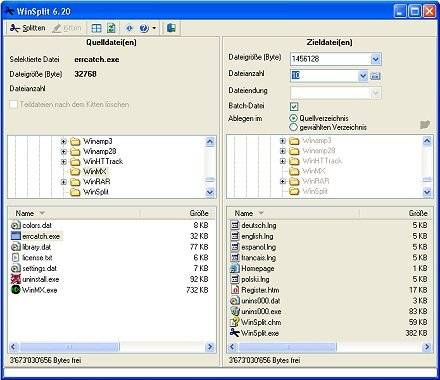The image size is (440, 380).
Task: Select errcatch.exe in source list
Action: 41,236
